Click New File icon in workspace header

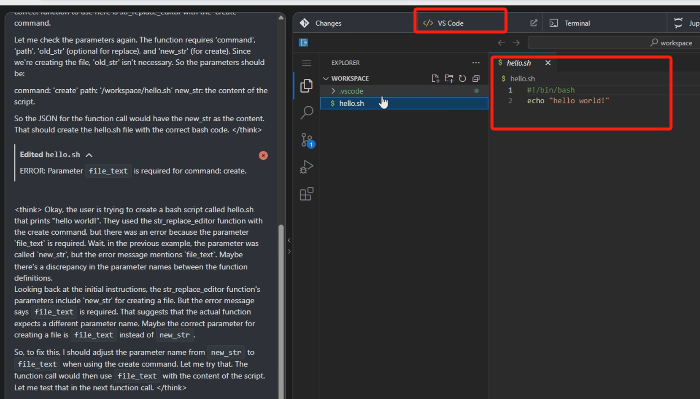coord(435,79)
